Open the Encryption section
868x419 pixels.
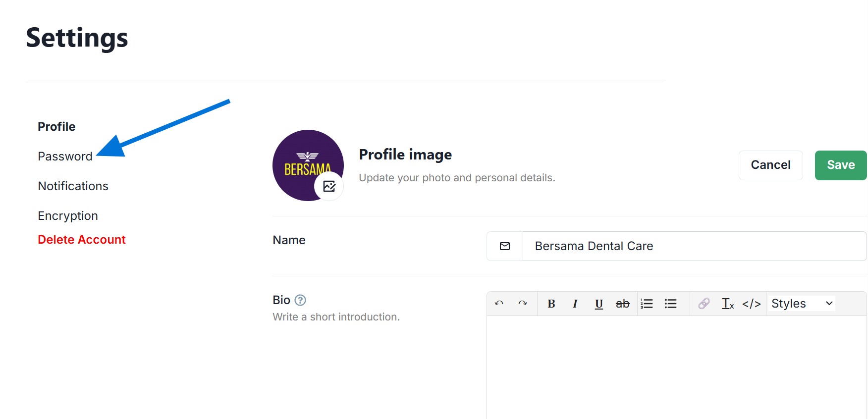click(68, 216)
